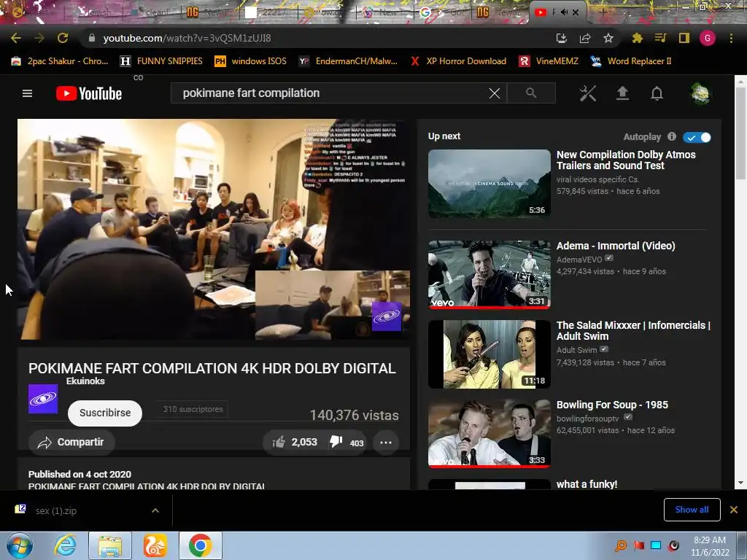Click the address bar URL
This screenshot has width=747, height=560.
pyautogui.click(x=187, y=38)
